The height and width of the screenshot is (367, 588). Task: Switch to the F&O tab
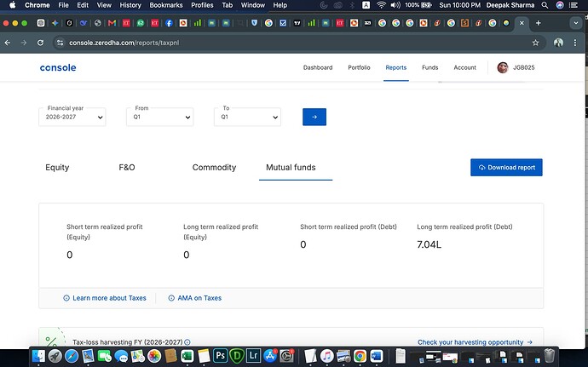pos(127,168)
